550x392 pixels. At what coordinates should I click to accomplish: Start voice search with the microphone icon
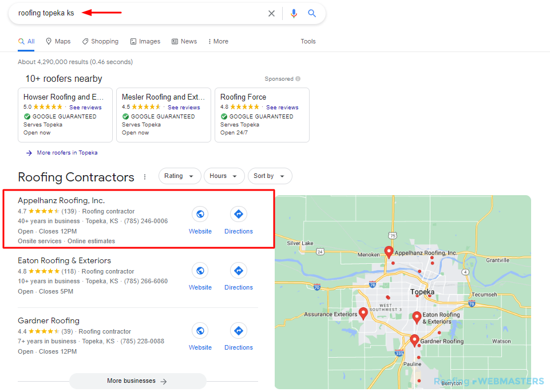(x=294, y=13)
